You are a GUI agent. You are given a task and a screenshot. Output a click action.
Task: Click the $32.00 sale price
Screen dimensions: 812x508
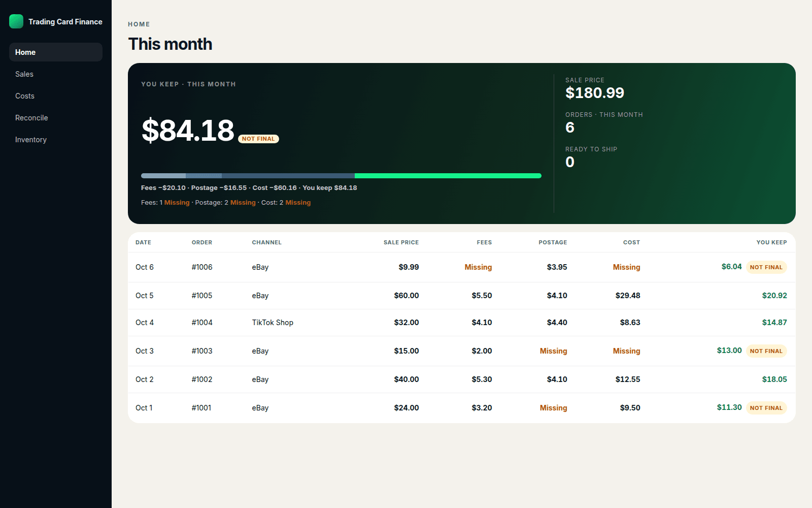pyautogui.click(x=407, y=323)
